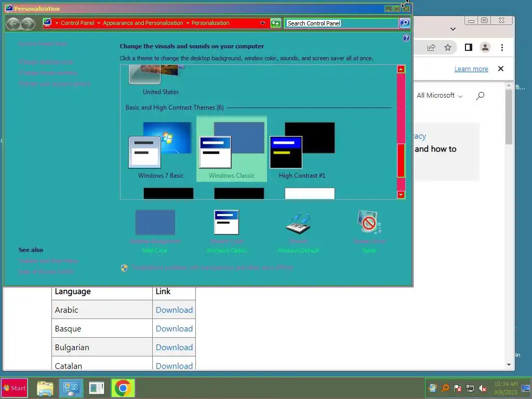Open Ease of Access Center link
This screenshot has width=532, height=399.
pos(46,272)
